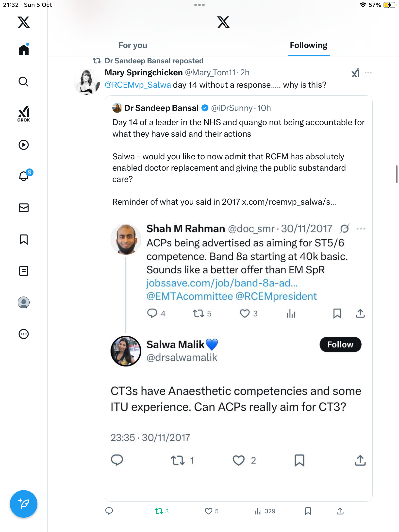Compose a new post
Screen dimensions: 399x532
[24, 504]
